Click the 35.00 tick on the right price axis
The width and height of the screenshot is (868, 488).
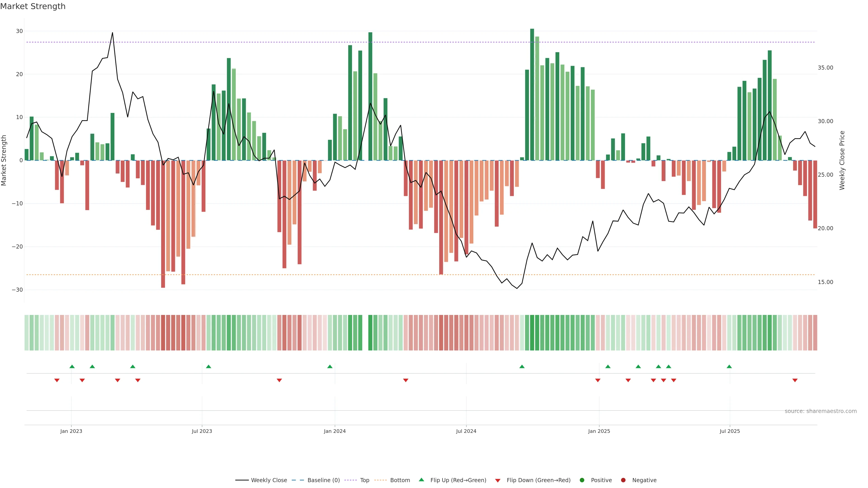[825, 68]
